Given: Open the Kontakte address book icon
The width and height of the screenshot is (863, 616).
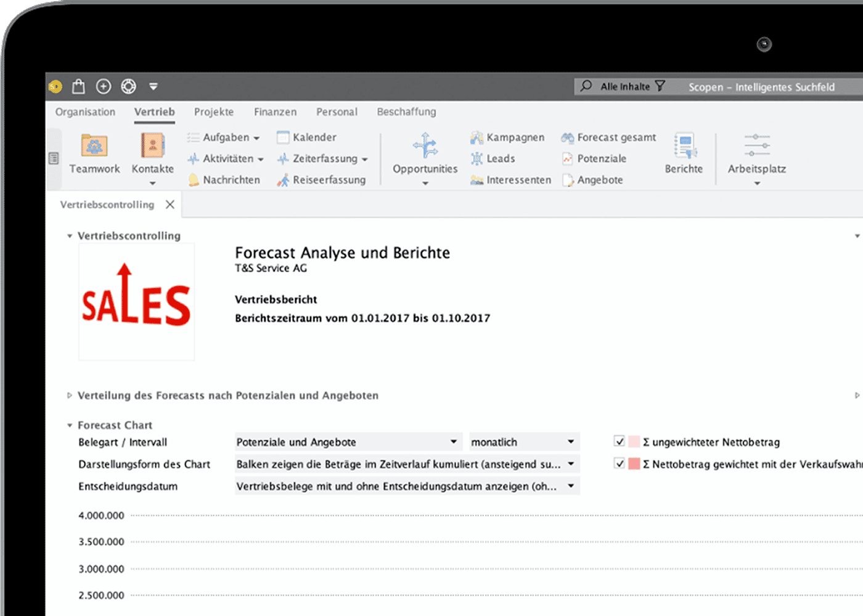Looking at the screenshot, I should [x=152, y=145].
